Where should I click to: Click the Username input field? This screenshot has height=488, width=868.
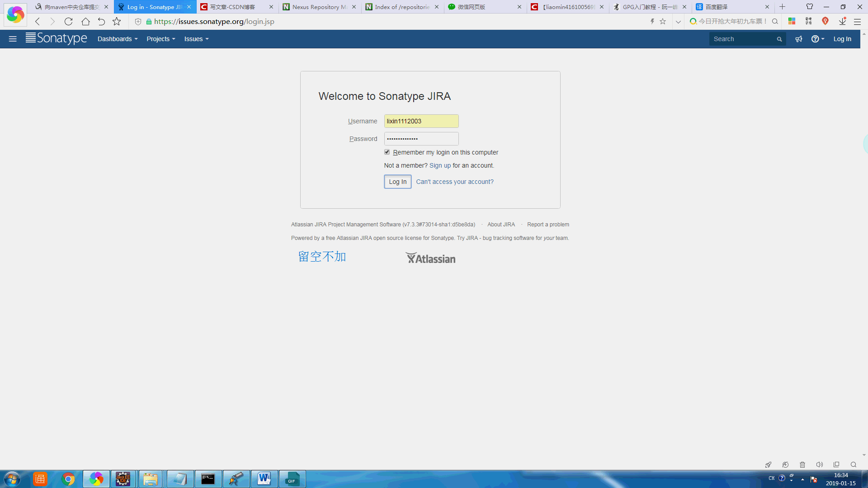[421, 121]
